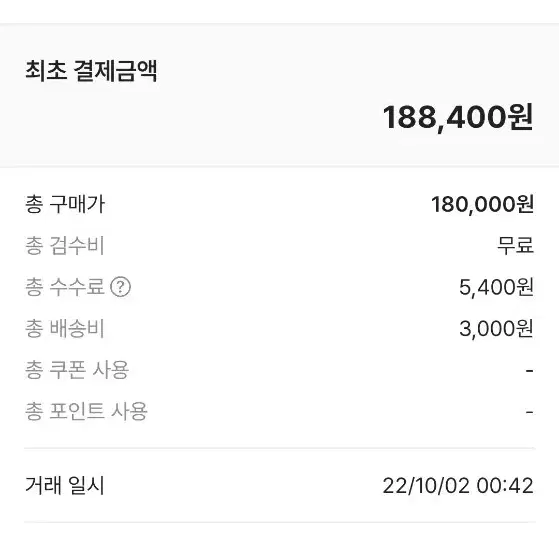Click the 무료 inspection fee value
Screen dimensions: 559x559
click(x=516, y=246)
